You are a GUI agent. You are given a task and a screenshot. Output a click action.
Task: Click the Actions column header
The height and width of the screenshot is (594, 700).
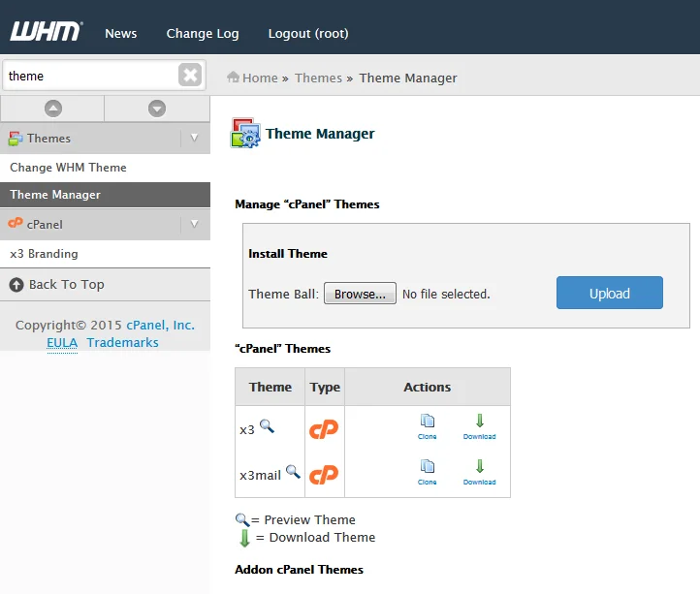pos(428,387)
